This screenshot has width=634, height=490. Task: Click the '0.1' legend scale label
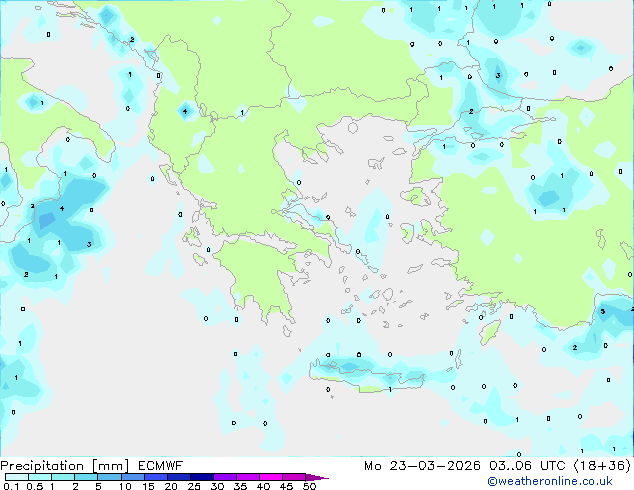[11, 486]
